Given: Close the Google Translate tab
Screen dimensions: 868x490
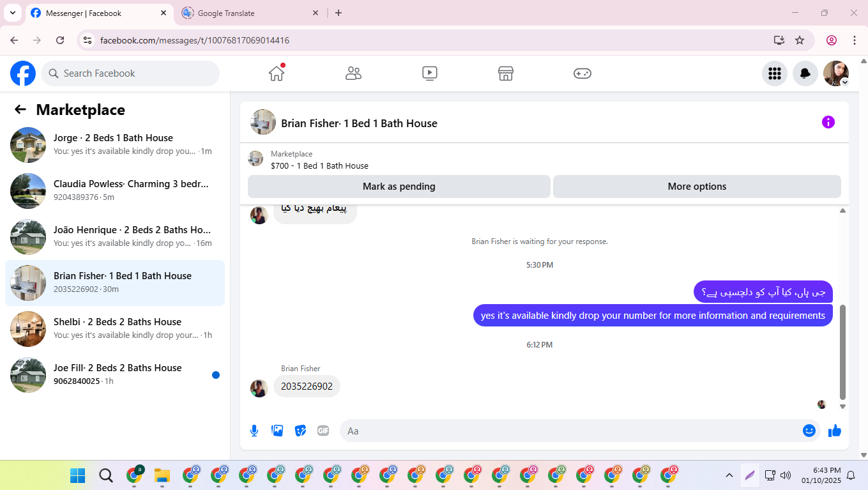Looking at the screenshot, I should click(316, 13).
